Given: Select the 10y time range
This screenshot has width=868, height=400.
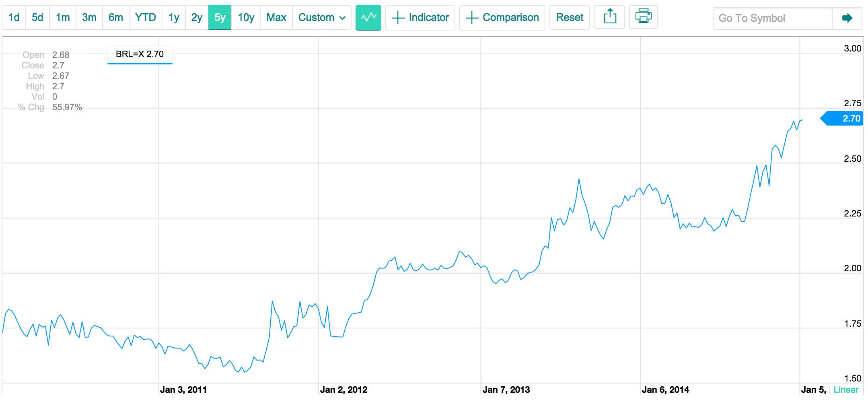Looking at the screenshot, I should pos(246,17).
